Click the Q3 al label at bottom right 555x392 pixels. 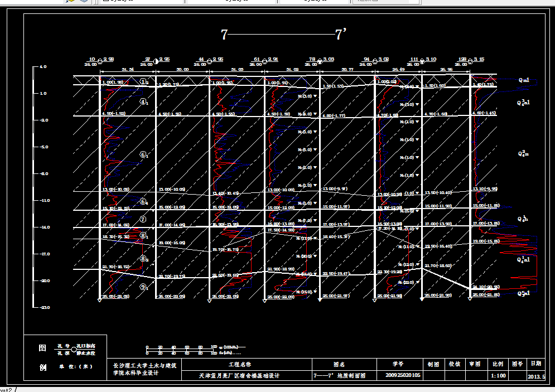pyautogui.click(x=524, y=293)
